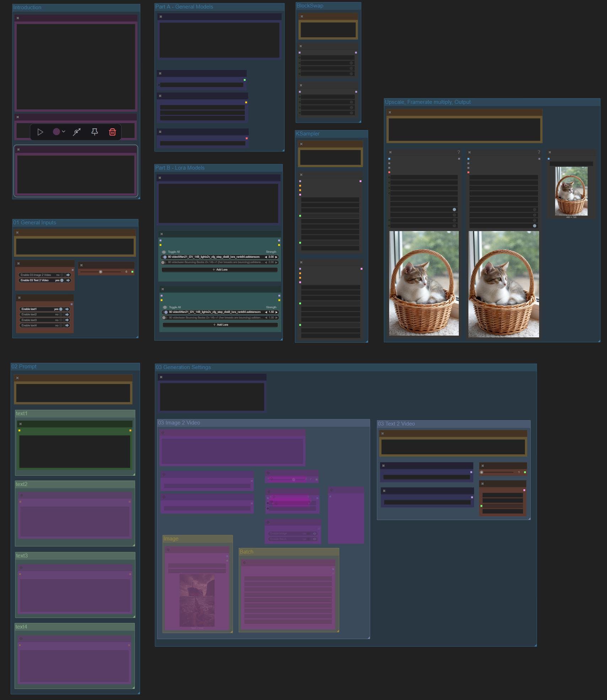607x700 pixels.
Task: Toggle All loras in the upper lora node
Action: tap(164, 252)
